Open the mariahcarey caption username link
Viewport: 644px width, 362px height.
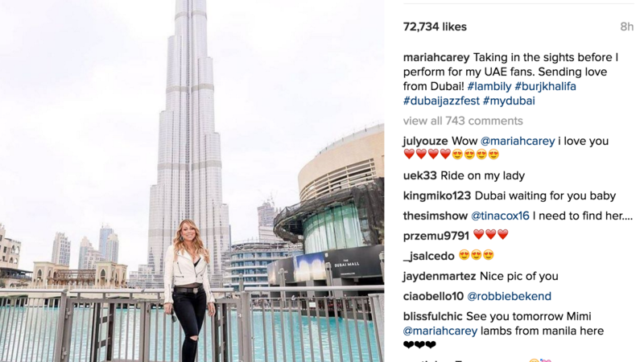coord(436,58)
